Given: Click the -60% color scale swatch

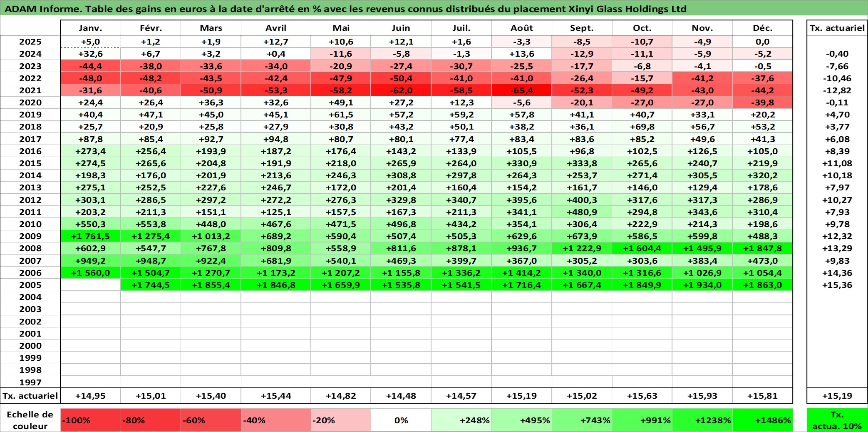Looking at the screenshot, I should point(211,420).
